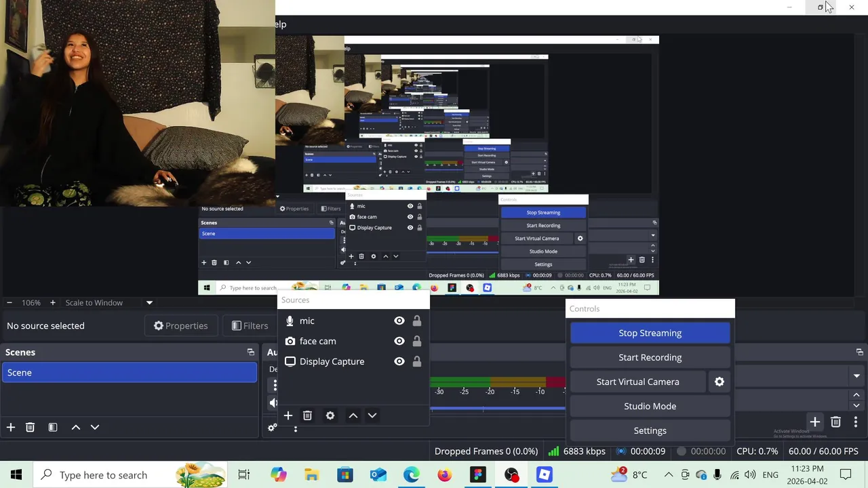Open source Filters button
The height and width of the screenshot is (488, 868).
coord(250,326)
